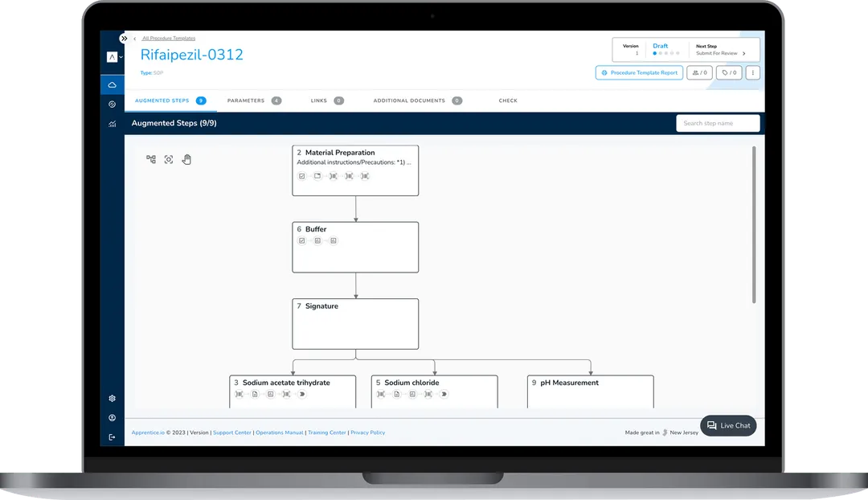
Task: Click the analytics chart icon in the sidebar
Action: coord(112,124)
